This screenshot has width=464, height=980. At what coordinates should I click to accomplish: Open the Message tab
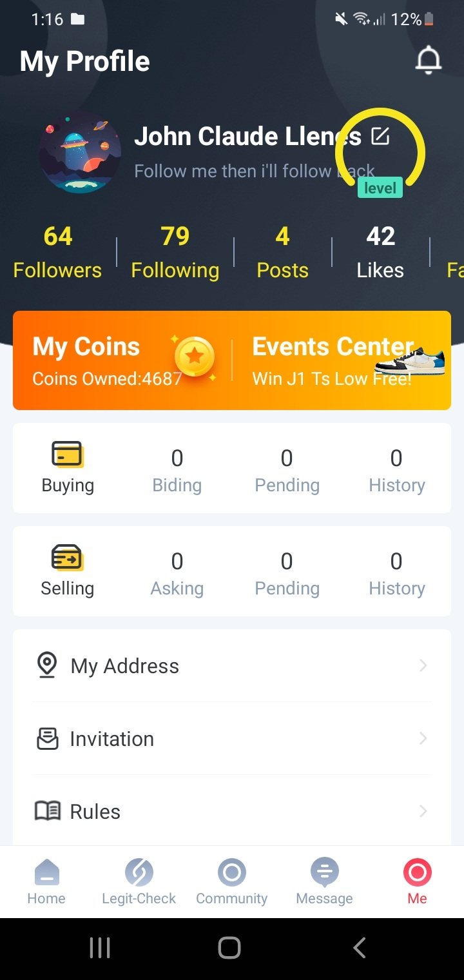324,881
